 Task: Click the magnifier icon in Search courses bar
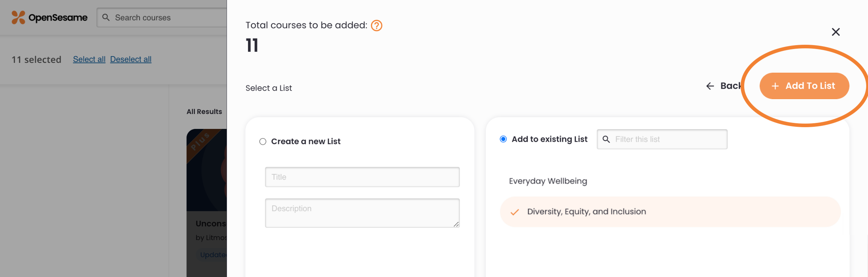click(106, 17)
